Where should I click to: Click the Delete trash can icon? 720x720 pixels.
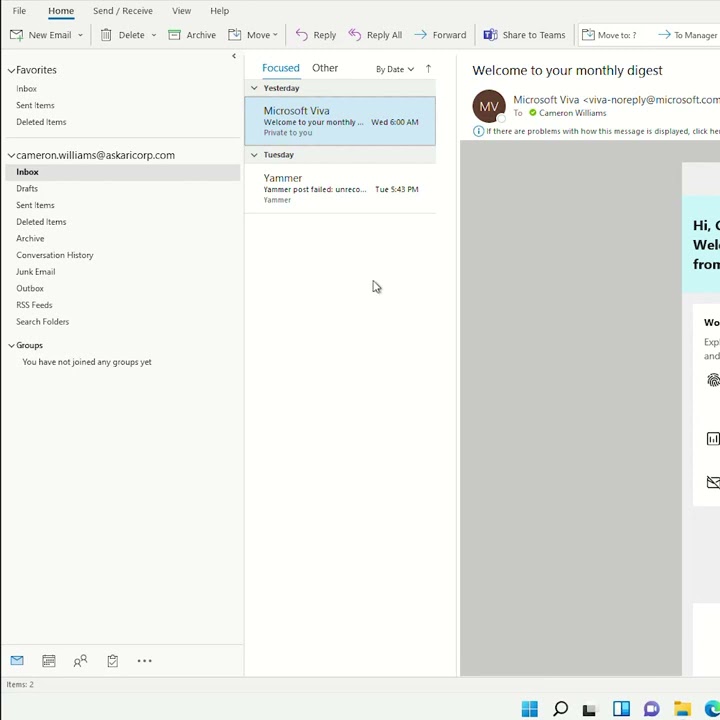[x=106, y=35]
